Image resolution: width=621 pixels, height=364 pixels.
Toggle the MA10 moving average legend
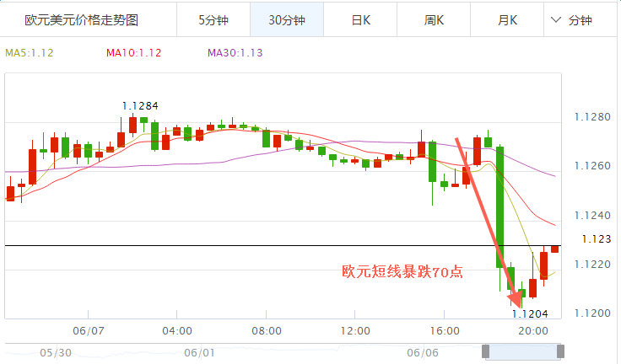click(x=133, y=53)
